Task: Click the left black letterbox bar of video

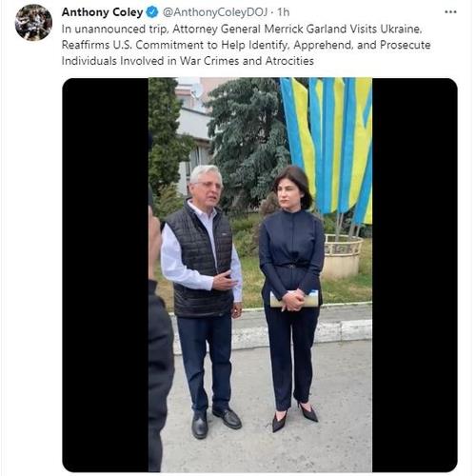Action: (106, 275)
